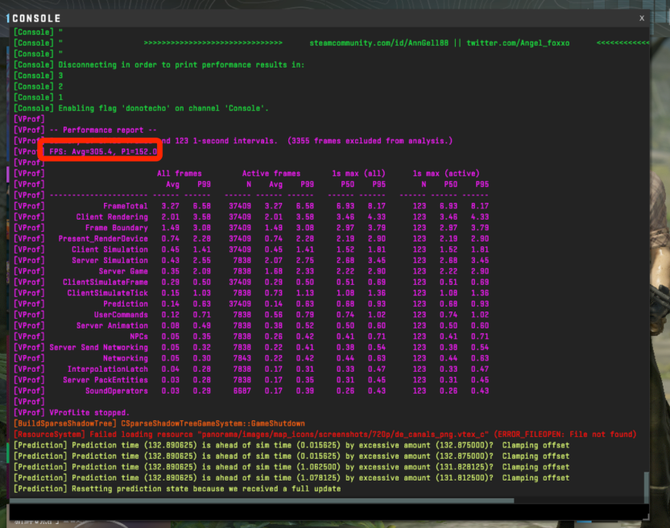Click the 'Performance report' heading line
670x528 pixels.
pos(103,130)
